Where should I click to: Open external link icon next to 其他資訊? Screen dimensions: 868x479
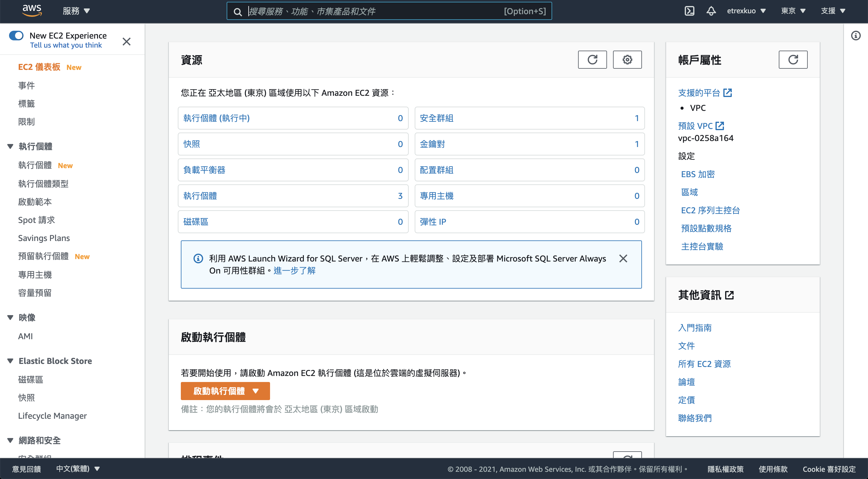(729, 295)
